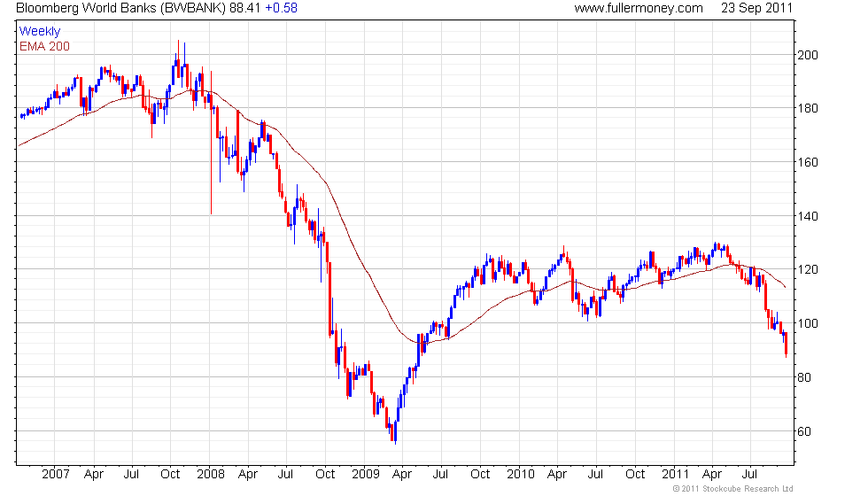Click the 'Jul' label between 2008 and 2009
The image size is (868, 496).
click(x=285, y=474)
